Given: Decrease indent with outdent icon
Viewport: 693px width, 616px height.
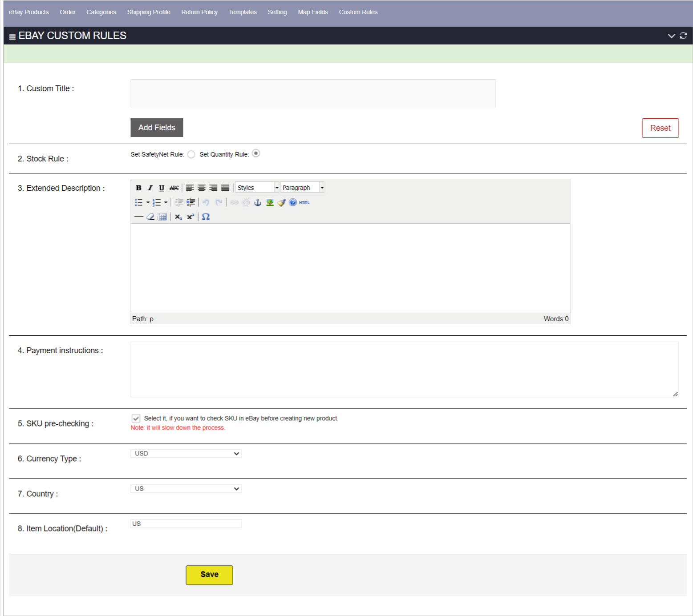Looking at the screenshot, I should click(179, 202).
